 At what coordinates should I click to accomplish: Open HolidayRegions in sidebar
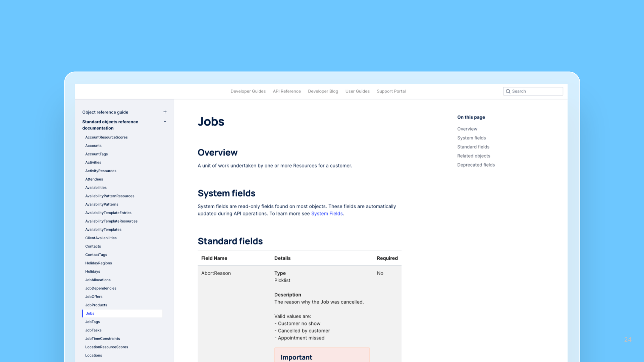click(x=98, y=263)
